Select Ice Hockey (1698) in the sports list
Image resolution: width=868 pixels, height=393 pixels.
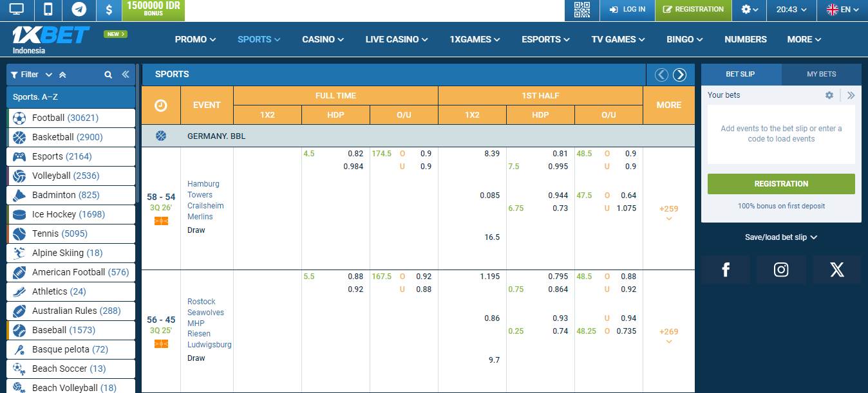coord(71,214)
